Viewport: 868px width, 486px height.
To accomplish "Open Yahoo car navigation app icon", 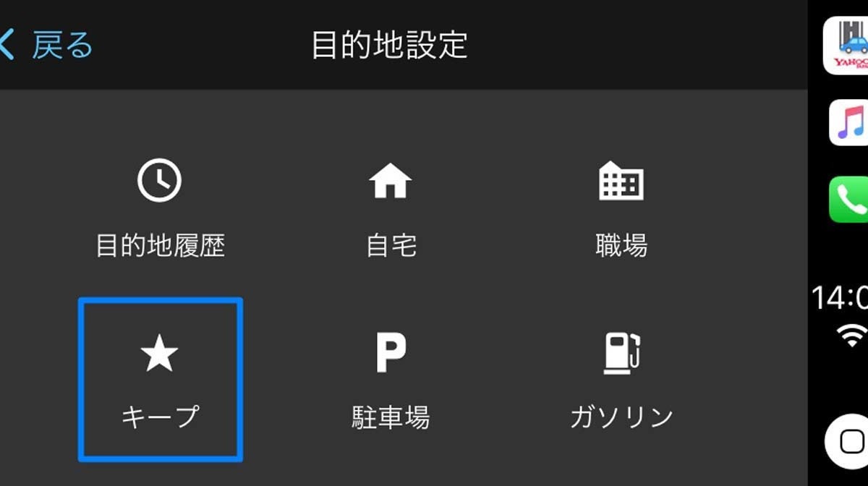I will click(x=846, y=45).
